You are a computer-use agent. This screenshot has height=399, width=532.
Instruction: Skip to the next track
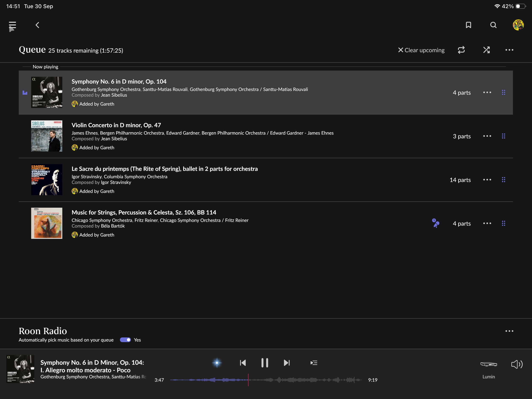point(287,363)
